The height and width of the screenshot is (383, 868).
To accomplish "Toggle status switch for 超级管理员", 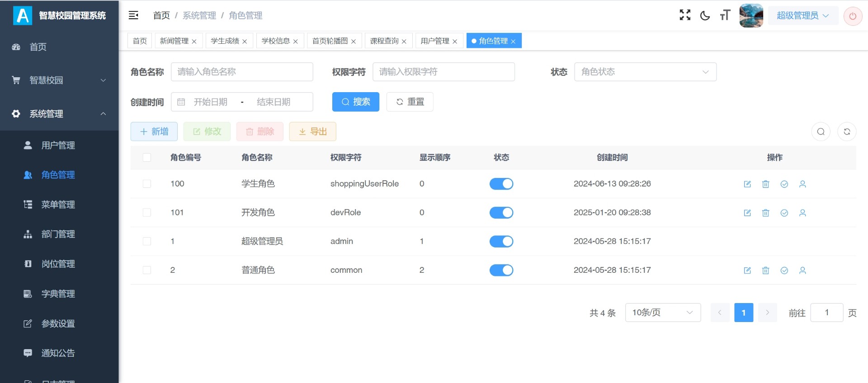I will [x=501, y=241].
